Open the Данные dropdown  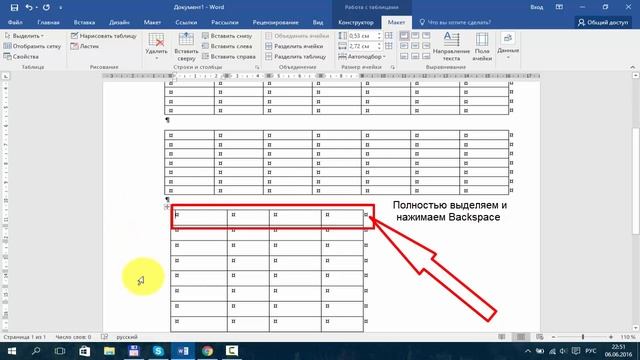508,46
